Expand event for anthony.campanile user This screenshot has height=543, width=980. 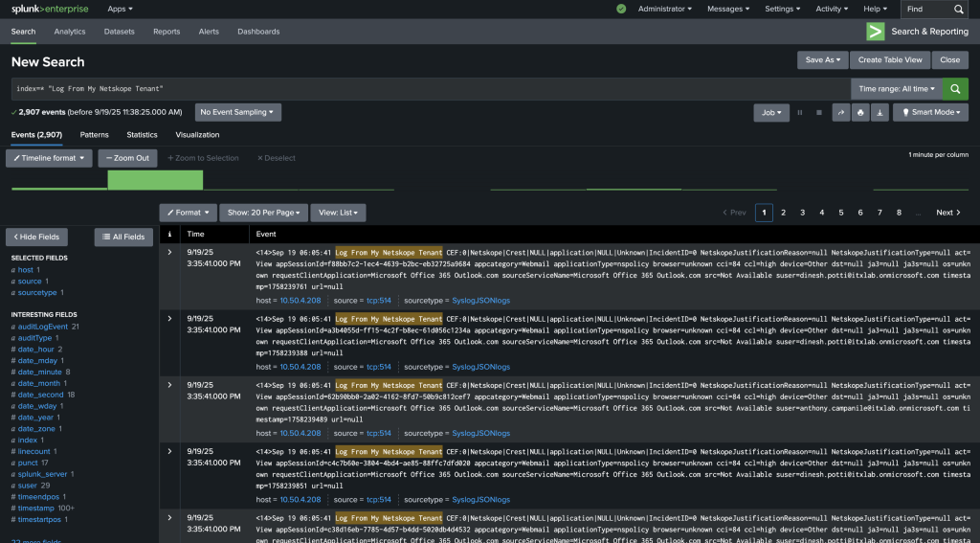click(169, 385)
